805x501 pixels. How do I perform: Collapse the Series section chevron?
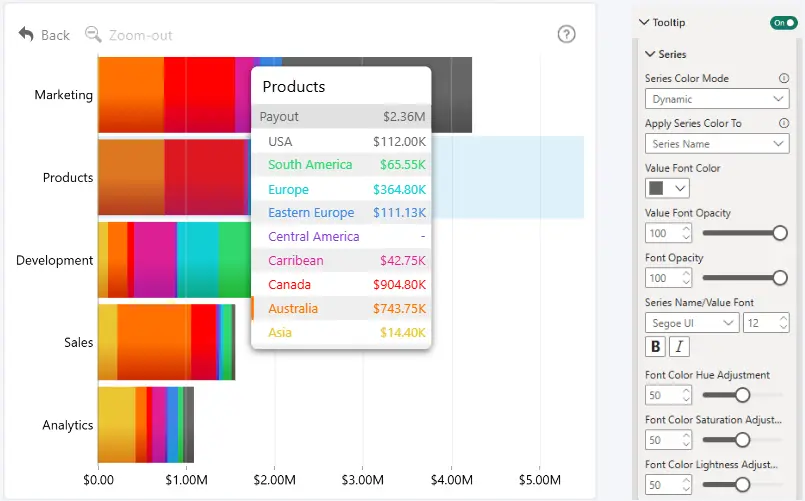coord(650,54)
